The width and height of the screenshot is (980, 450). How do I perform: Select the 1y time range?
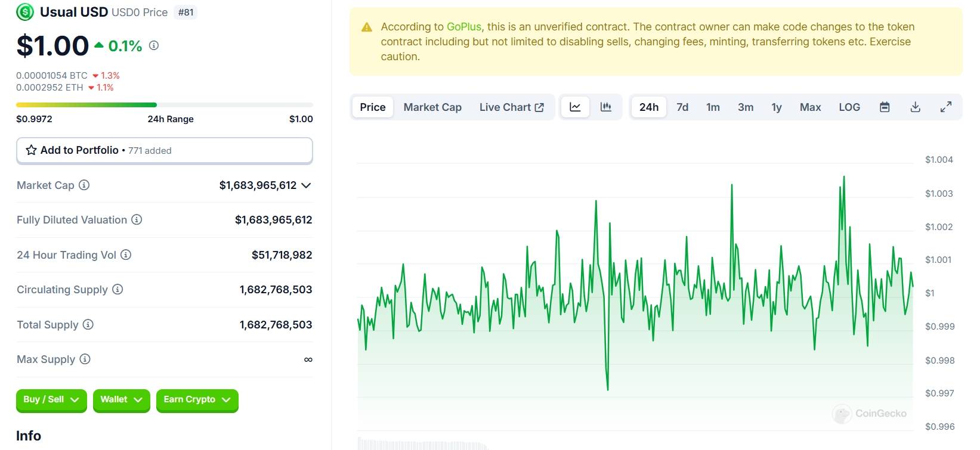(777, 107)
